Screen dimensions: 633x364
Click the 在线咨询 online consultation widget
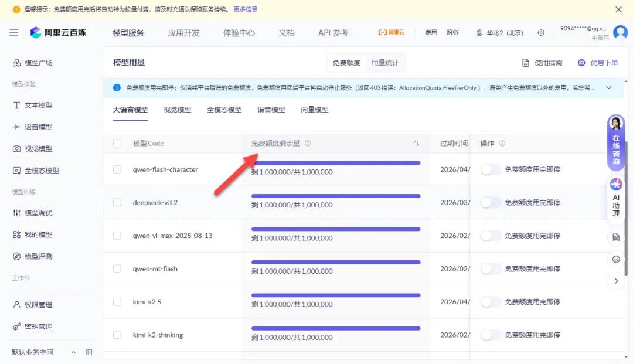(x=616, y=142)
